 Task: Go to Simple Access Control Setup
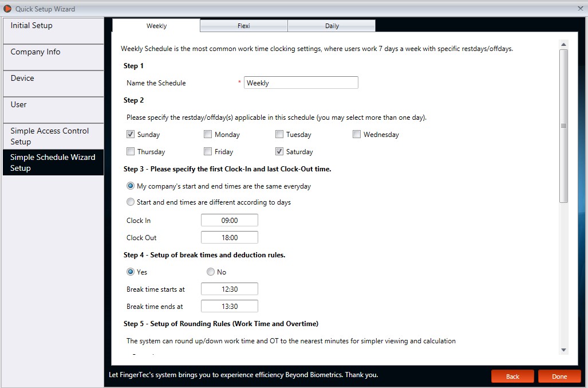pos(53,136)
